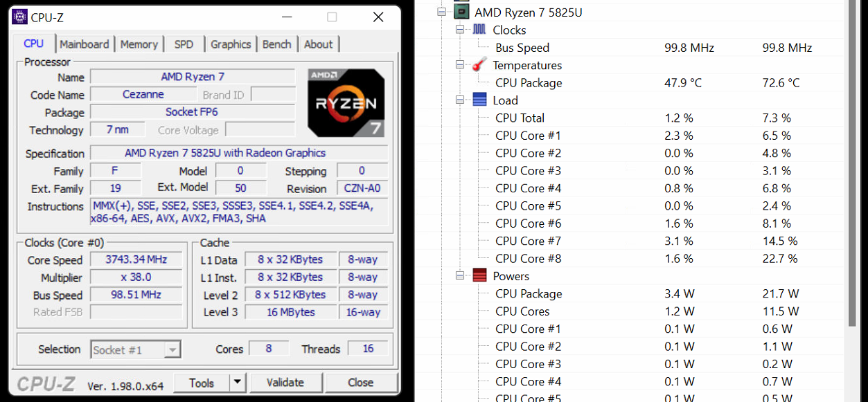Click the red Powers icon
Viewport: 868px width, 402px height.
coord(479,275)
